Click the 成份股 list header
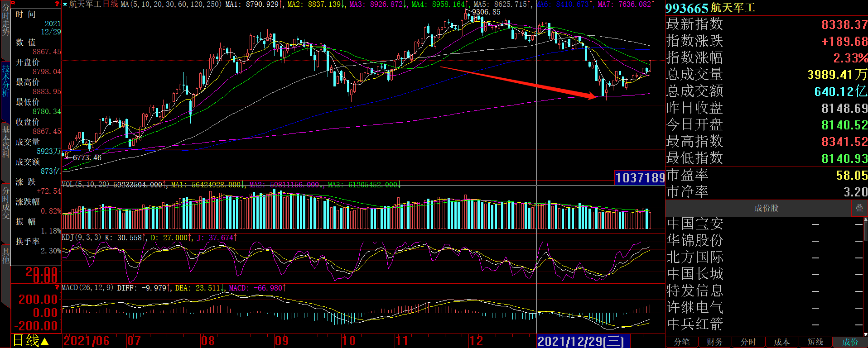 (x=766, y=208)
